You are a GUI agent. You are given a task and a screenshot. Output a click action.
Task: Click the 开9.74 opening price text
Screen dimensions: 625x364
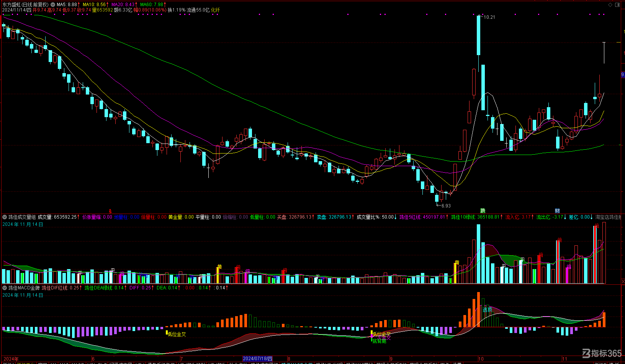39,10
